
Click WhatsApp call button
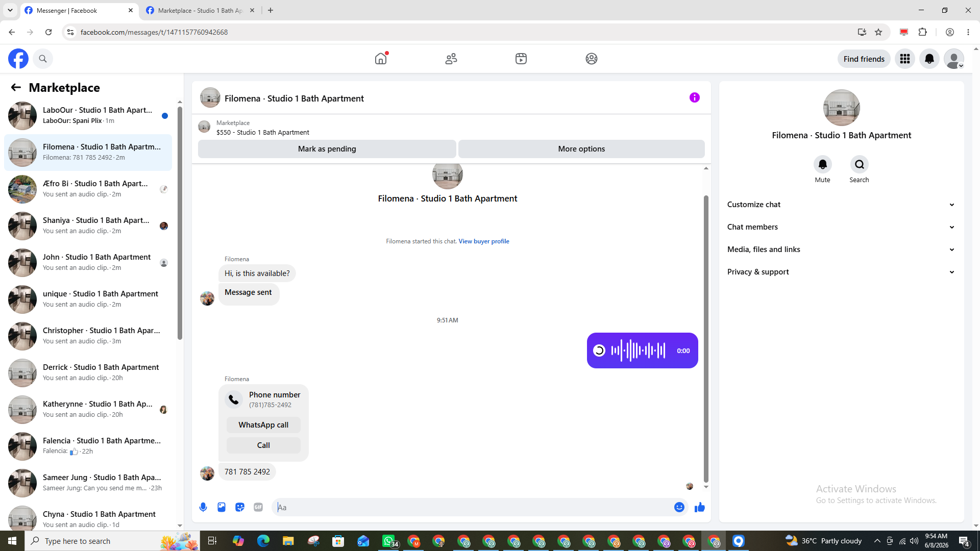[263, 425]
